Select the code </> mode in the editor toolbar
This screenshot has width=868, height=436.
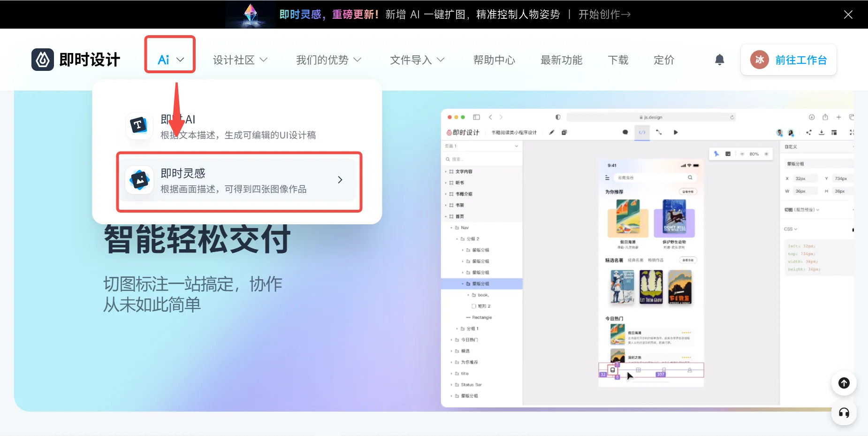click(642, 133)
